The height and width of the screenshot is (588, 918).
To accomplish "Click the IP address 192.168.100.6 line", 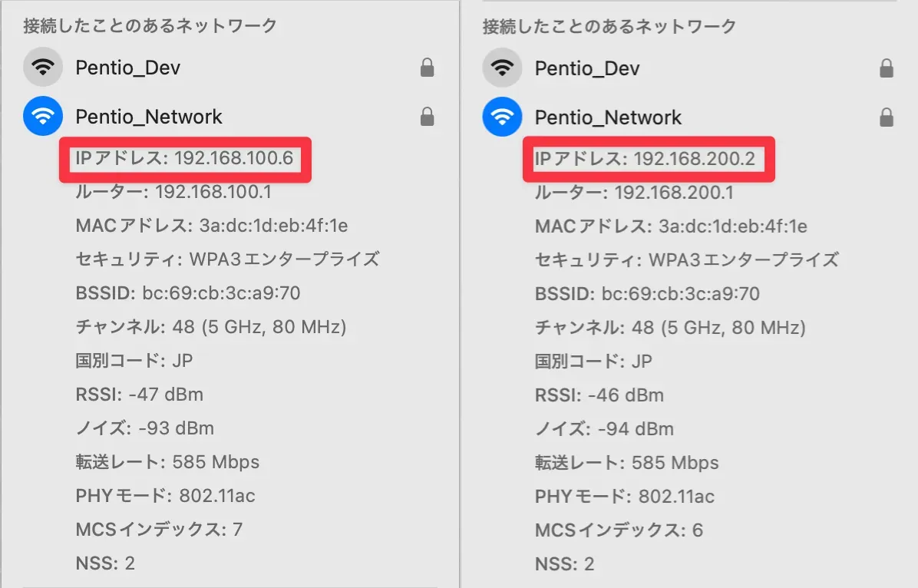I will coord(184,159).
